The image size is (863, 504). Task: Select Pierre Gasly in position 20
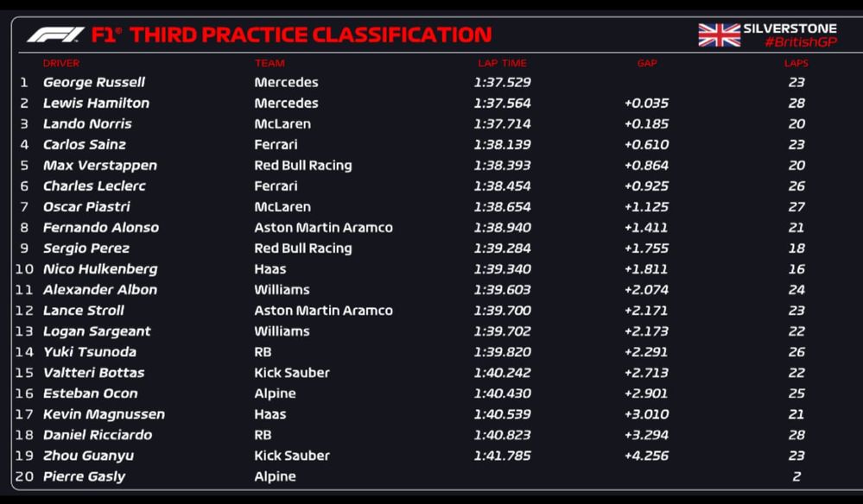[x=85, y=476]
